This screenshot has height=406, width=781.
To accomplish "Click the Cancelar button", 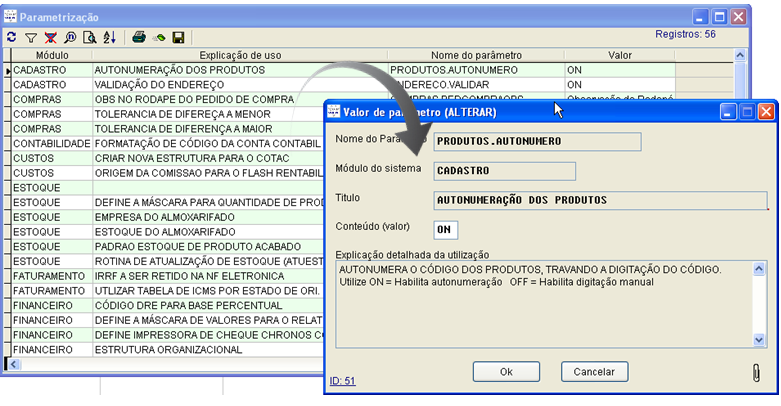I will [x=594, y=372].
